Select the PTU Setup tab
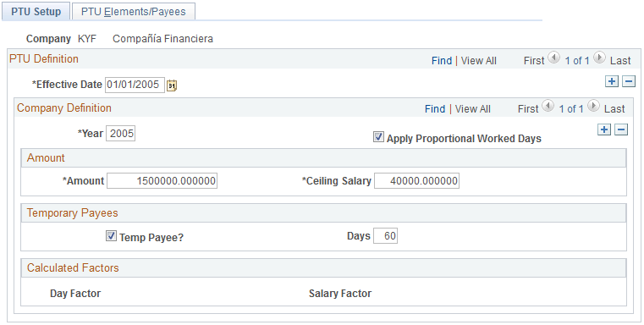The height and width of the screenshot is (325, 644). coord(36,12)
